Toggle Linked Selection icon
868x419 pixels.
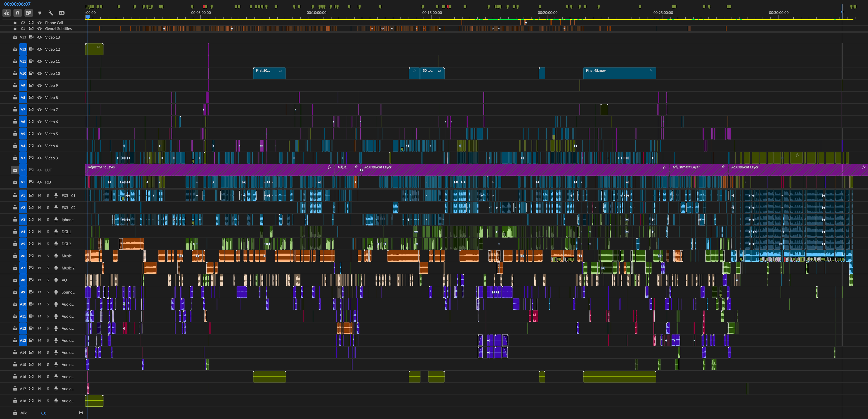point(29,13)
